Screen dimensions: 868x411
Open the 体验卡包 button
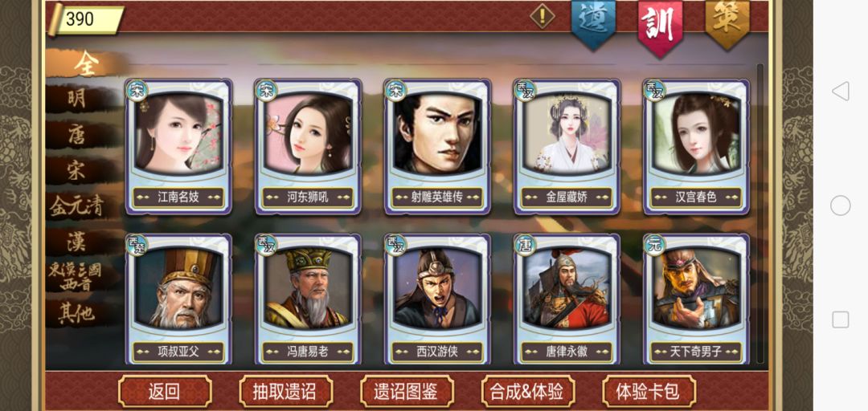coord(649,391)
